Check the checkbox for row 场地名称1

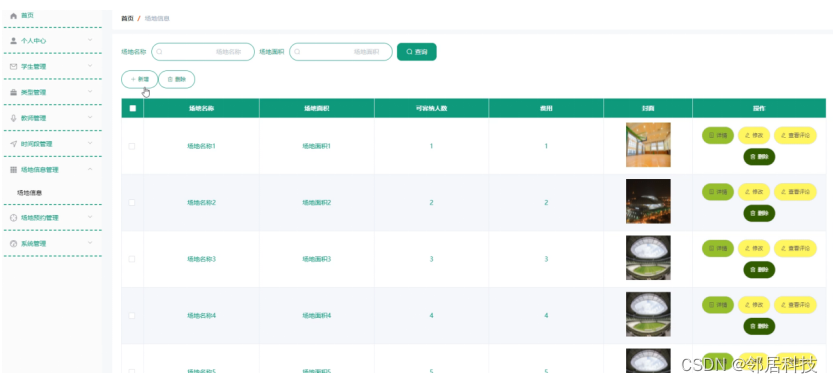click(132, 146)
